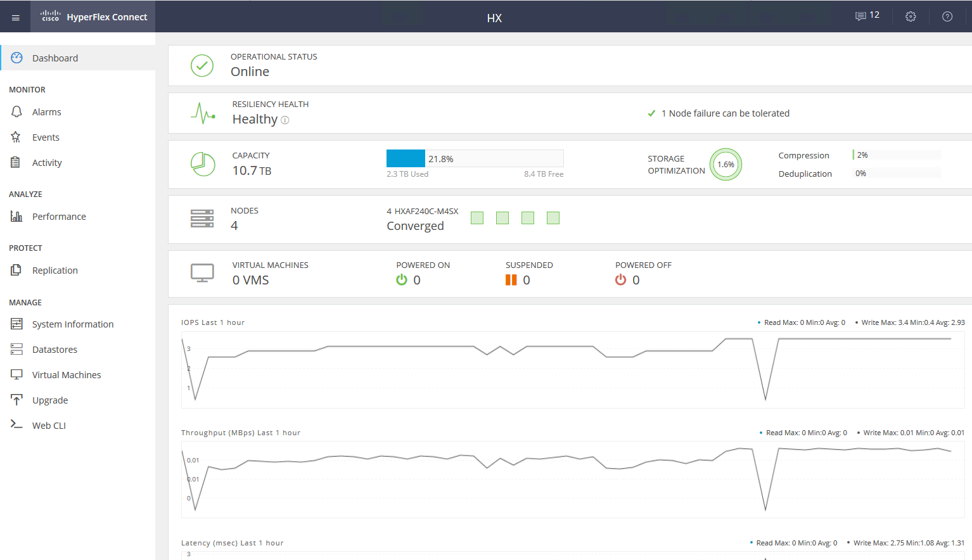Click the Alarms bell icon
Viewport: 972px width, 560px height.
pyautogui.click(x=17, y=111)
